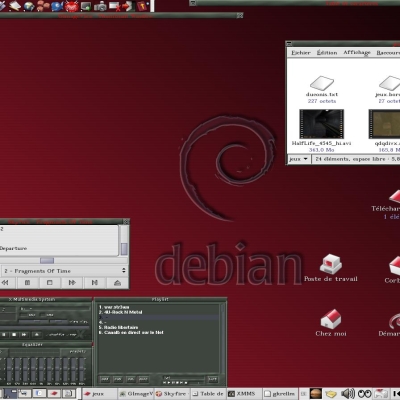Click XMMS pause button
Image resolution: width=400 pixels, height=400 pixels.
click(4, 334)
